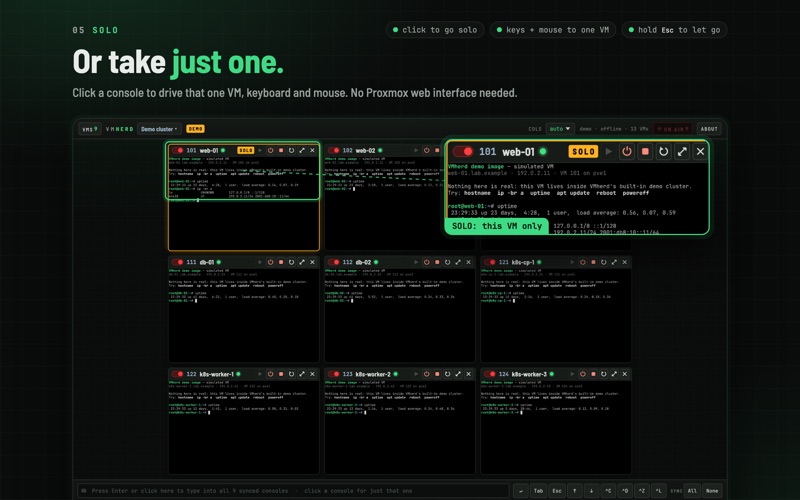Click the 111 db-01 console terminal area

pyautogui.click(x=244, y=315)
